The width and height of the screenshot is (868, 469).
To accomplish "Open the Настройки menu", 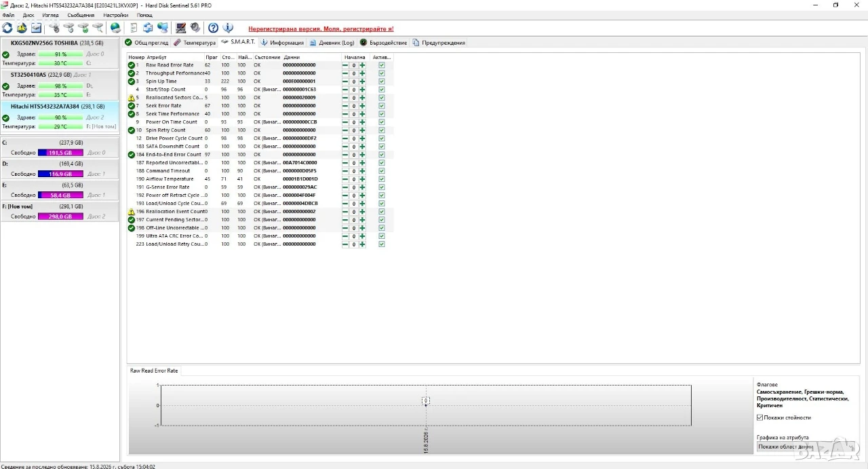I will point(115,15).
